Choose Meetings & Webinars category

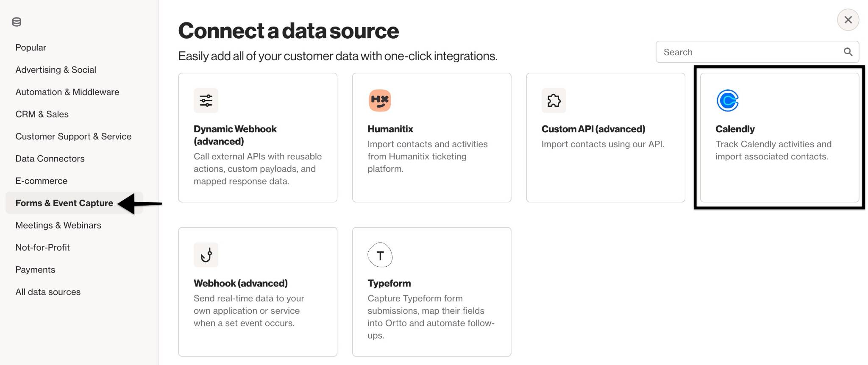pos(58,225)
